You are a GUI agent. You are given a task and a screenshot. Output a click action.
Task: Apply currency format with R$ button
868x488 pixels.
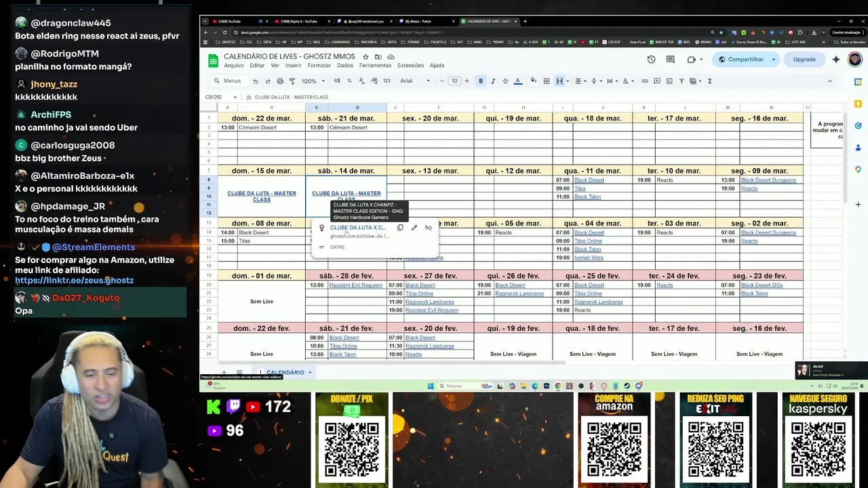[x=337, y=81]
